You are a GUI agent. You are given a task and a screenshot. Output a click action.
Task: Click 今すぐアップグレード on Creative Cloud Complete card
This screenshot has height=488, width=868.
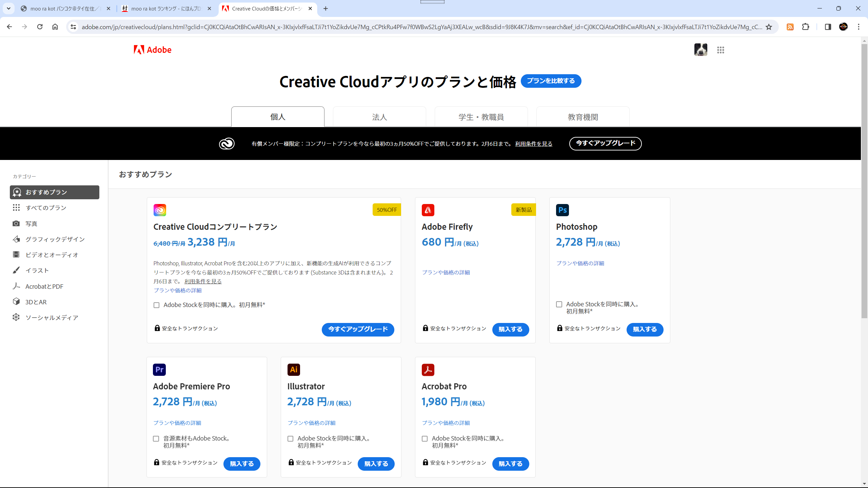[358, 329]
